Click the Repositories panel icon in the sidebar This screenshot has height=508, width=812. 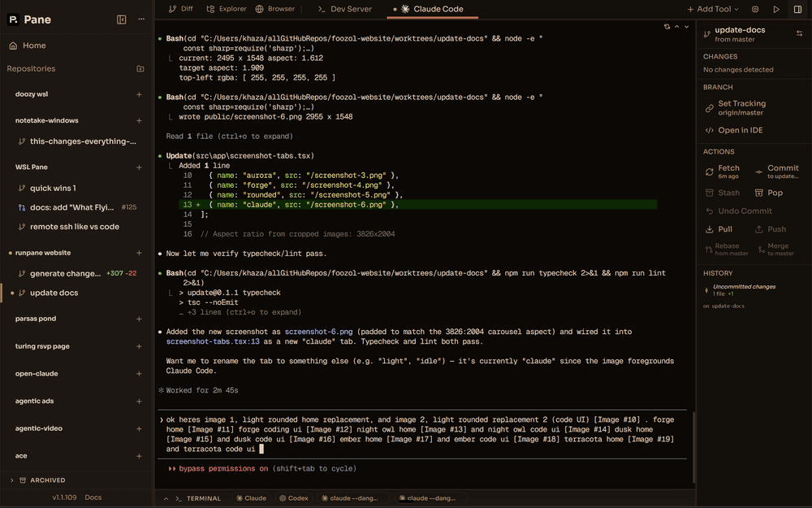point(140,69)
